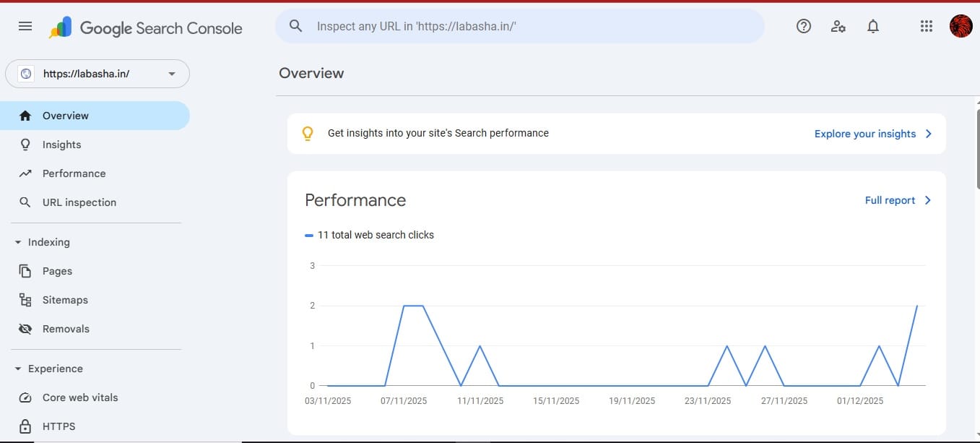Open the user management icon
The width and height of the screenshot is (980, 443).
coord(838,26)
